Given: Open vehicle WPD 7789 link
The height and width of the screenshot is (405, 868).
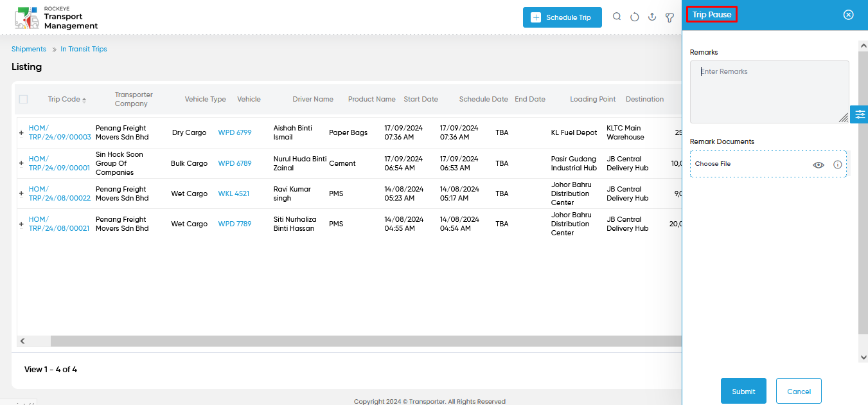Looking at the screenshot, I should point(235,224).
